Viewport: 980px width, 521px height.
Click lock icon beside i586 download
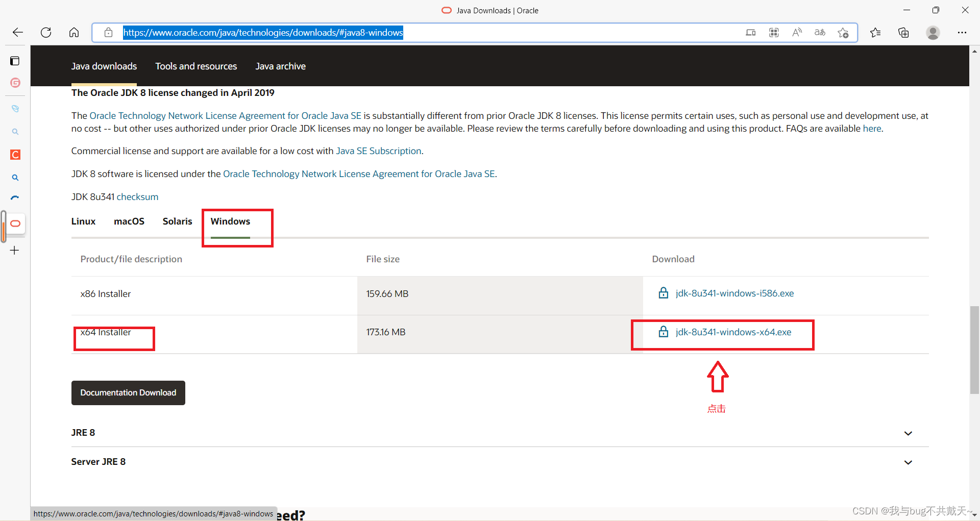point(664,293)
